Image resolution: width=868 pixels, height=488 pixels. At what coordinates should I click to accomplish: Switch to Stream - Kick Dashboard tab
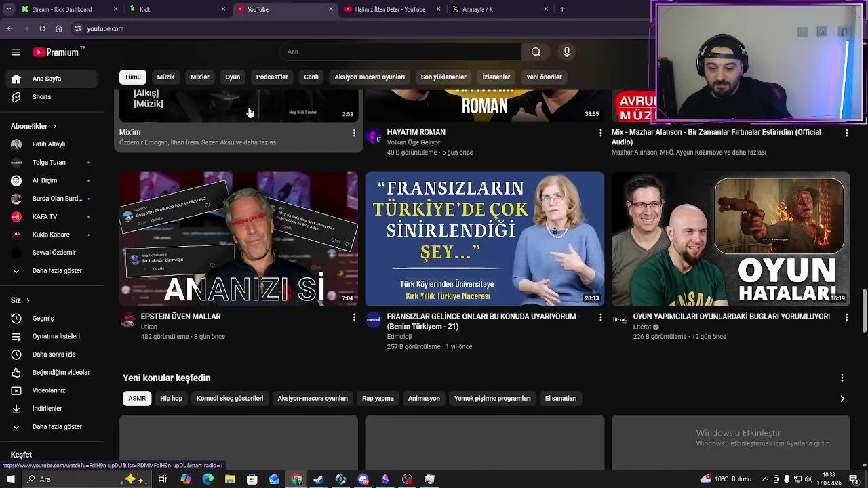tap(69, 9)
